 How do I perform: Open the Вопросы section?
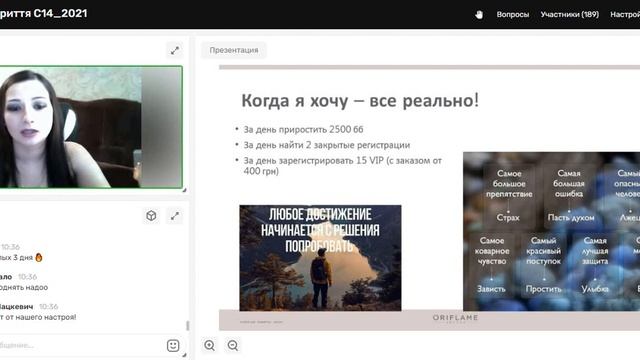513,14
